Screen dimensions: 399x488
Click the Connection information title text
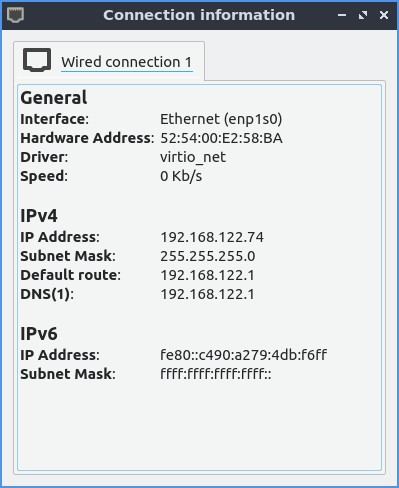[199, 15]
